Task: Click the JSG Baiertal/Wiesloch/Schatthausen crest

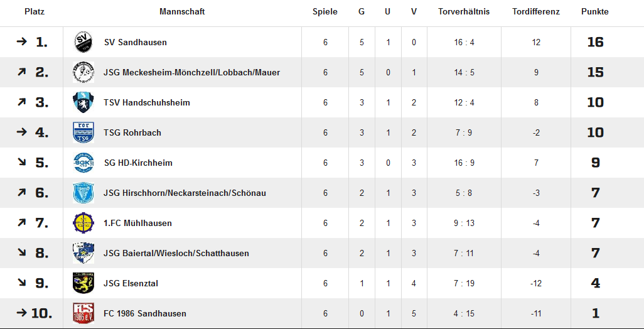Action: tap(83, 253)
